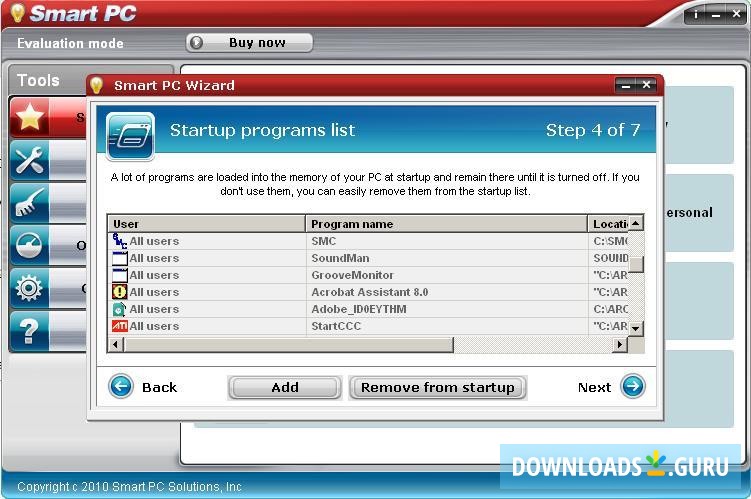Click the GrooveMonitor row window icon
Viewport: 751px width, 499px height.
(x=119, y=275)
